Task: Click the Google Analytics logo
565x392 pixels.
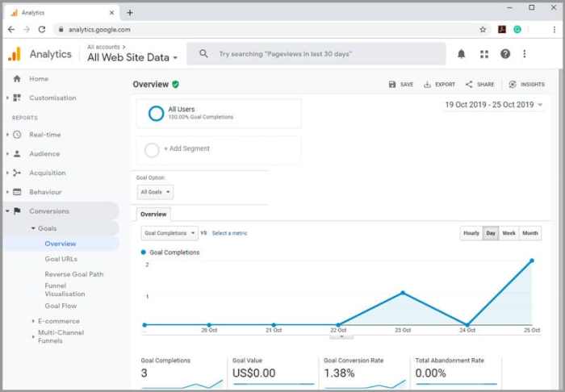Action: pyautogui.click(x=15, y=54)
